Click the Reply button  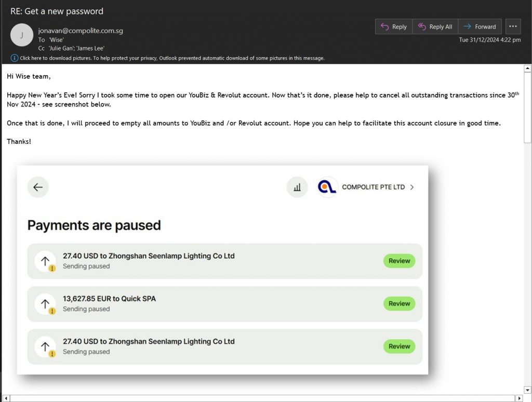(x=394, y=26)
